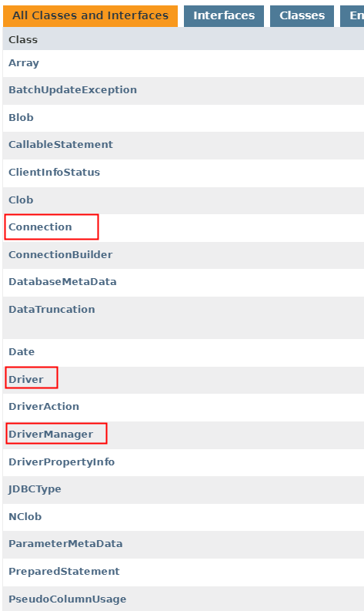Open the PreparedStatement link
Viewport: 364px width, 611px height.
coord(64,572)
